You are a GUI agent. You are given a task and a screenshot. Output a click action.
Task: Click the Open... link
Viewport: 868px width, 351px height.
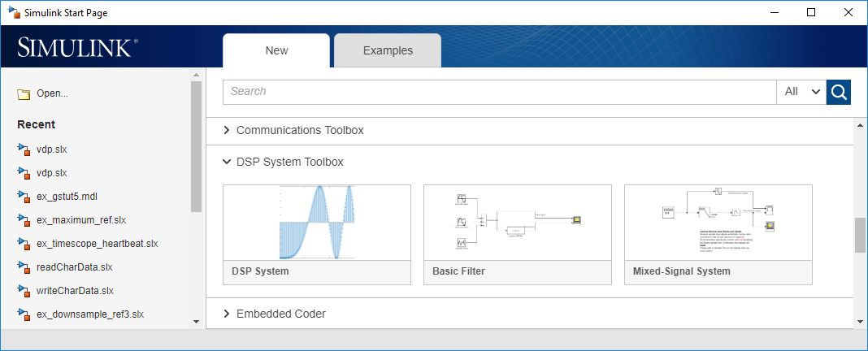point(52,93)
